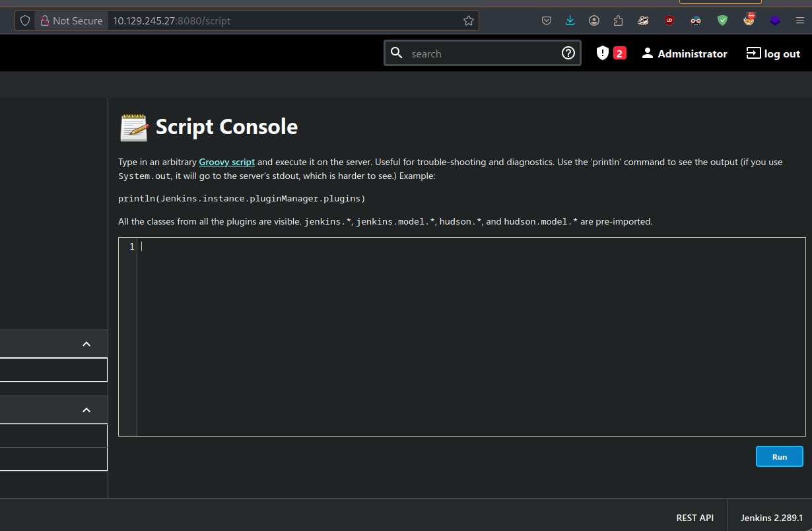
Task: Open uBlock Origin extension icon
Action: [x=669, y=20]
